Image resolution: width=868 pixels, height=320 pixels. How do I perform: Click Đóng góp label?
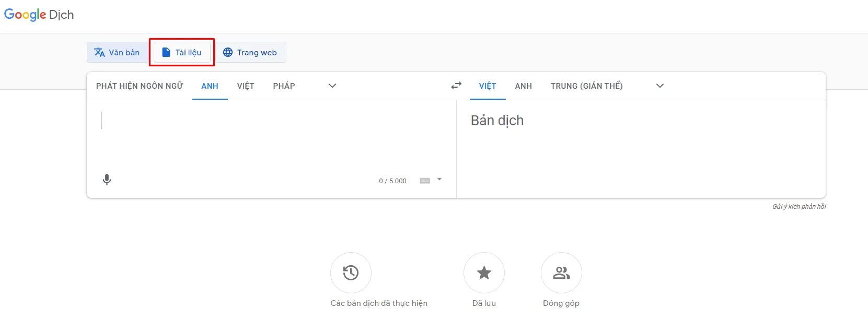point(561,303)
